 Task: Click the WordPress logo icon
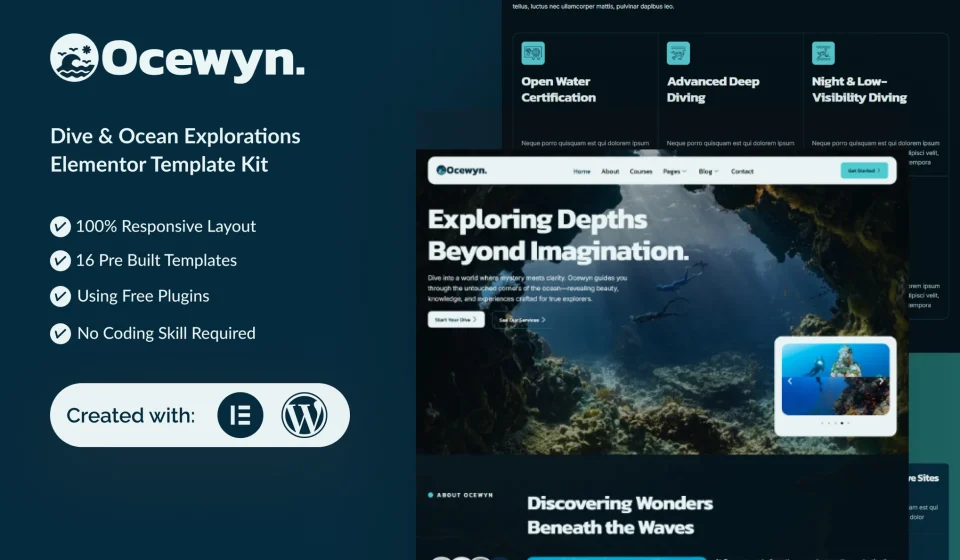point(304,415)
